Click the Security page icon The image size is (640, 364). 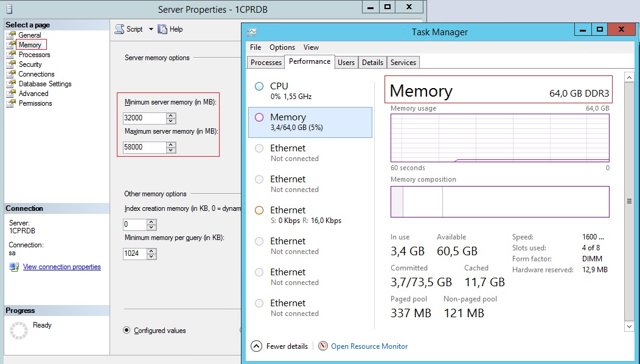(11, 64)
